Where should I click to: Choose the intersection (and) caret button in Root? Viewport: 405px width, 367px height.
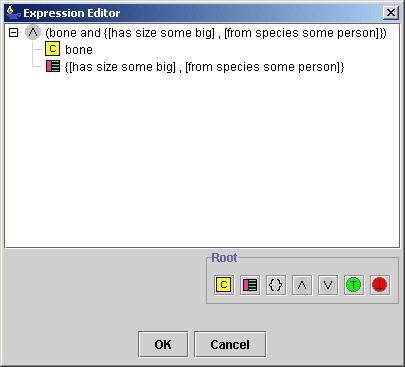[x=302, y=285]
